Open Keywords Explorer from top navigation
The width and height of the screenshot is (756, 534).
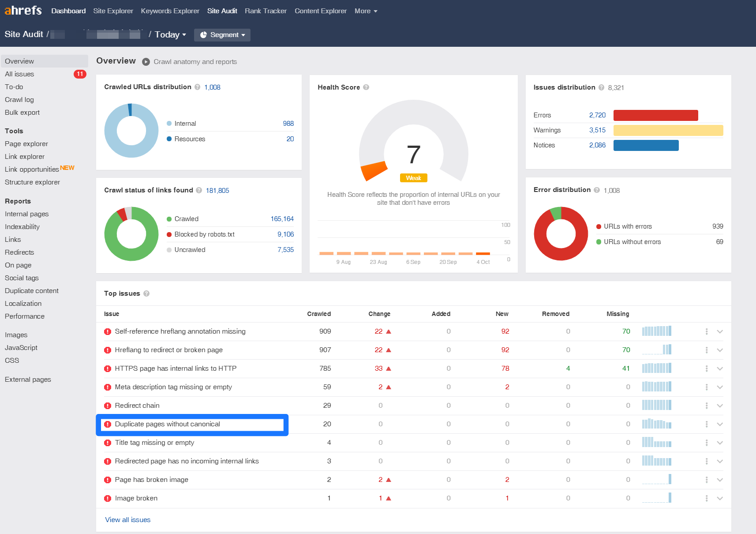pos(170,11)
